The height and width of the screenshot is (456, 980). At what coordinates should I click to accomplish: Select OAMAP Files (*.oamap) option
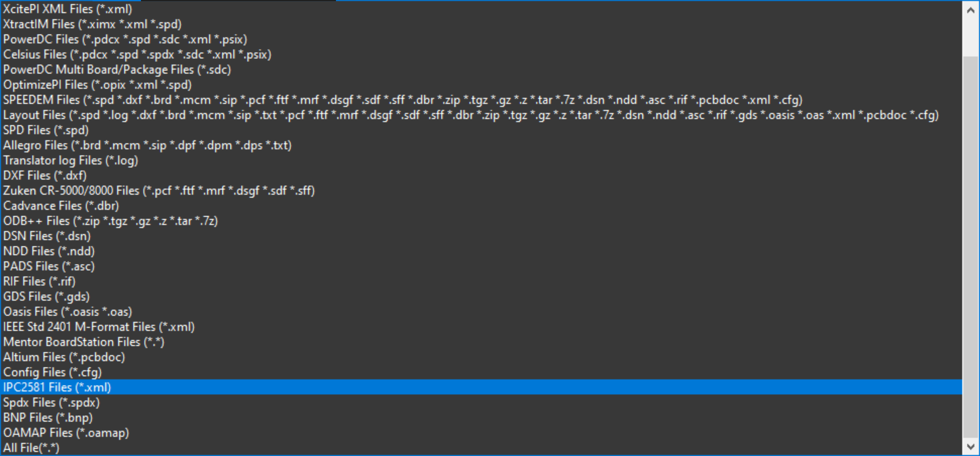[66, 433]
